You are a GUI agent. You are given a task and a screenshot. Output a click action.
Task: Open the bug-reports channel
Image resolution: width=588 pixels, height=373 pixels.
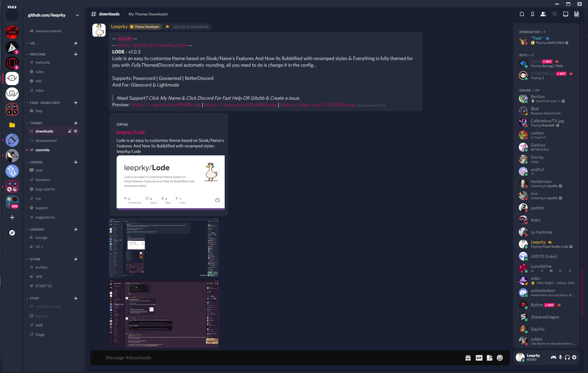(x=45, y=189)
